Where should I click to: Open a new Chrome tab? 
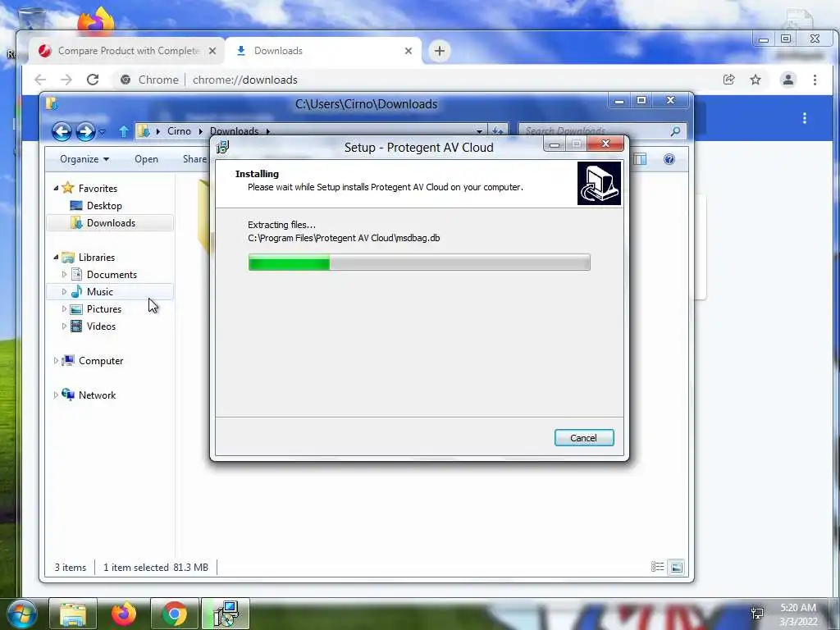(440, 51)
